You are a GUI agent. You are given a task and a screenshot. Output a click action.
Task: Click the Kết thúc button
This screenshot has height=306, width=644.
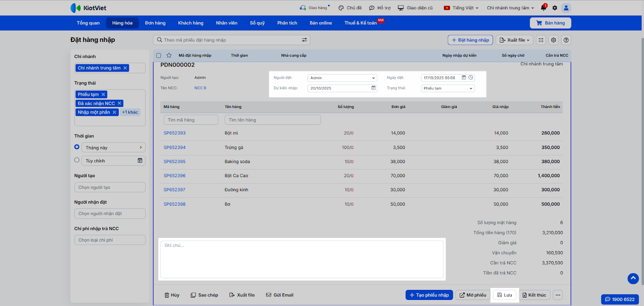pos(534,295)
